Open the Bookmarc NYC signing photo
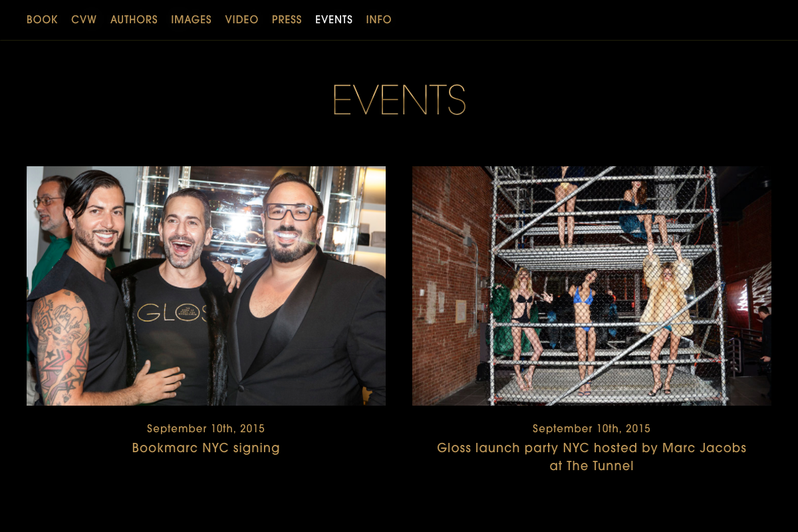Viewport: 798px width, 532px height. (206, 286)
